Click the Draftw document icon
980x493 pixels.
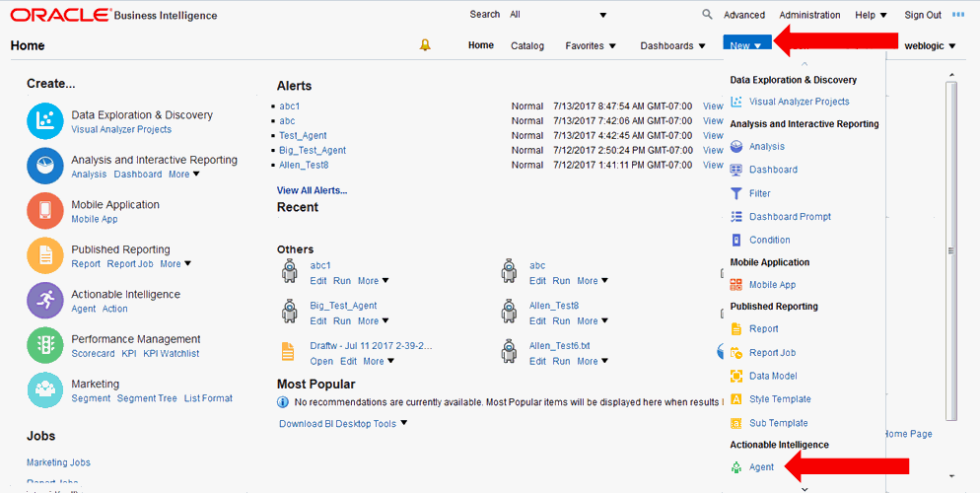[x=288, y=352]
